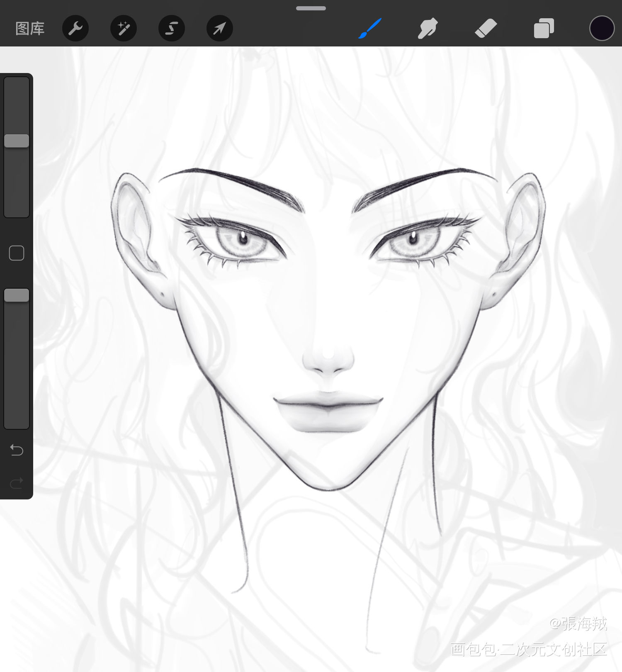
Task: Undo the last stroke
Action: tap(17, 450)
